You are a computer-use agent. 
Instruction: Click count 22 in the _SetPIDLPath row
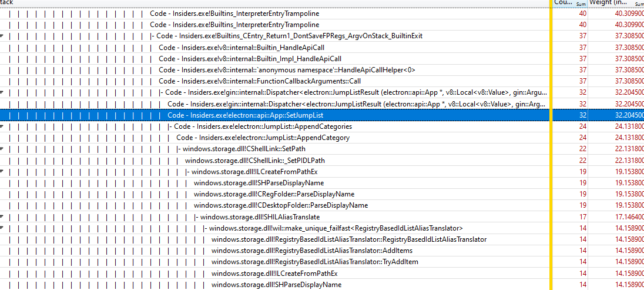pyautogui.click(x=582, y=160)
